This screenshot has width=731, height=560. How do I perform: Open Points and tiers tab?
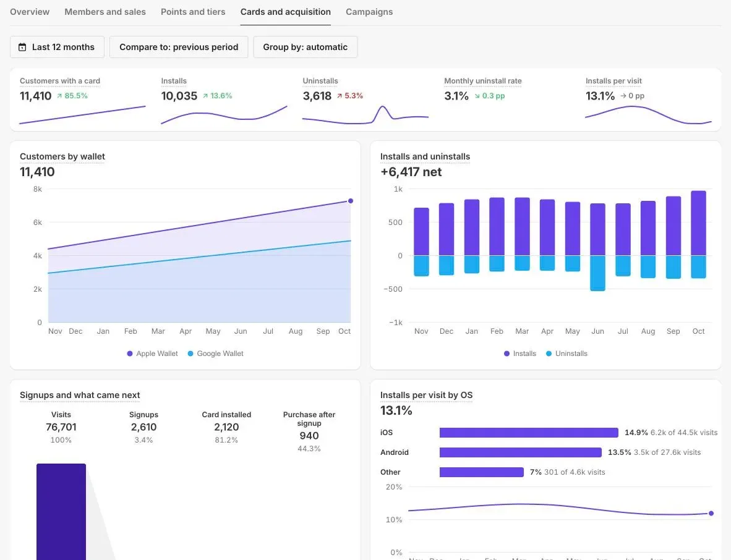(x=193, y=12)
